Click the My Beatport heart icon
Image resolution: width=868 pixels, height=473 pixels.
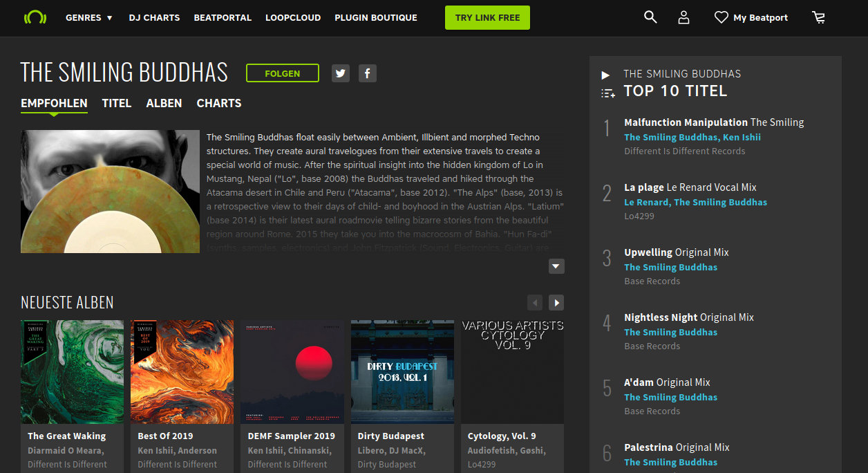[721, 17]
